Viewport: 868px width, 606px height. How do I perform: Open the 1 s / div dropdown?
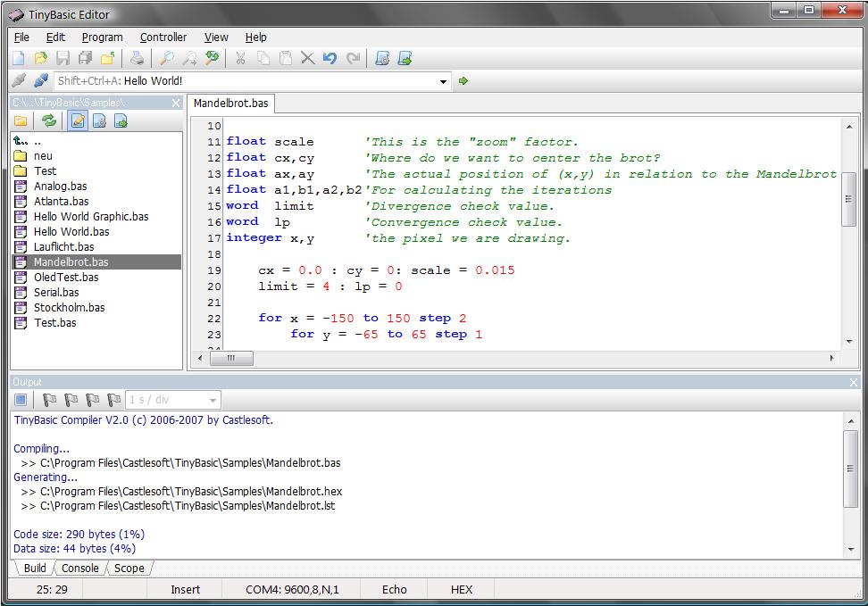212,400
